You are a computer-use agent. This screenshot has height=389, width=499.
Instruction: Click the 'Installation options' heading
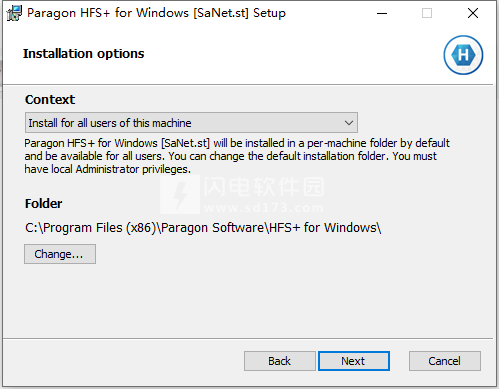click(x=84, y=54)
